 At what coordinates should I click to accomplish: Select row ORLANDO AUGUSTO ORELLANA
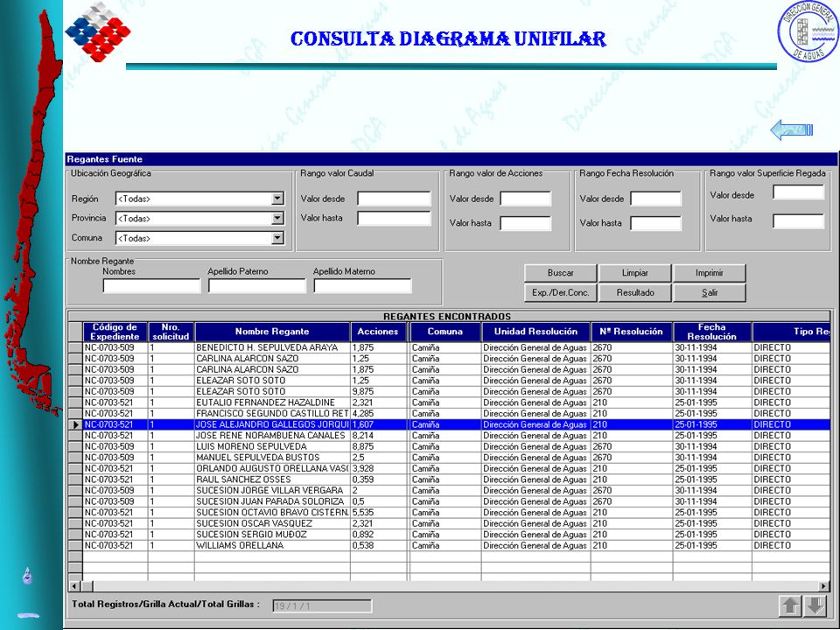point(450,468)
